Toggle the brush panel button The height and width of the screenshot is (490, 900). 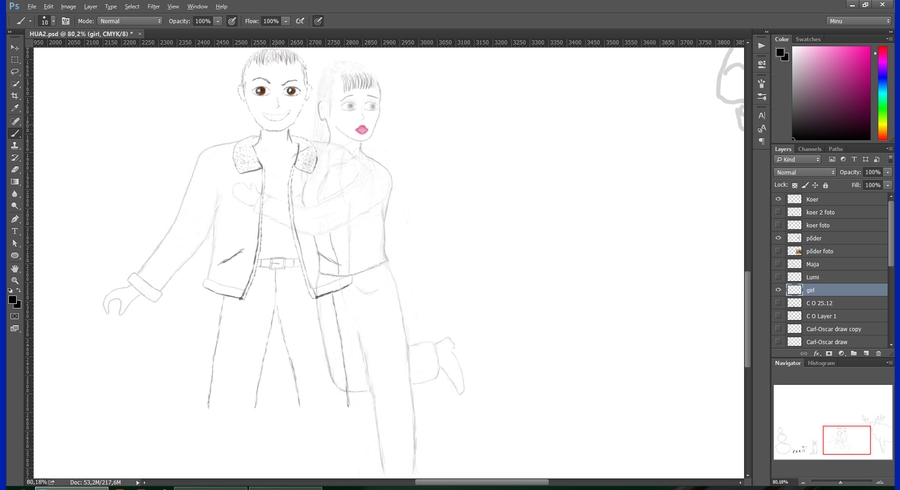tap(65, 21)
